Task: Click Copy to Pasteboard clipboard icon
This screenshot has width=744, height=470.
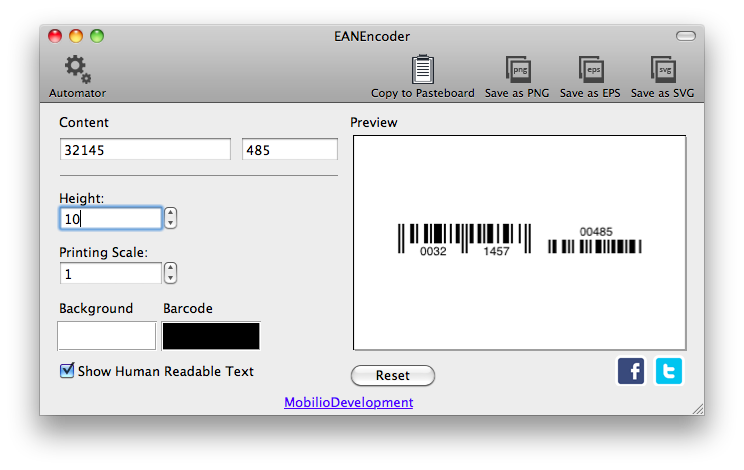Action: [422, 69]
